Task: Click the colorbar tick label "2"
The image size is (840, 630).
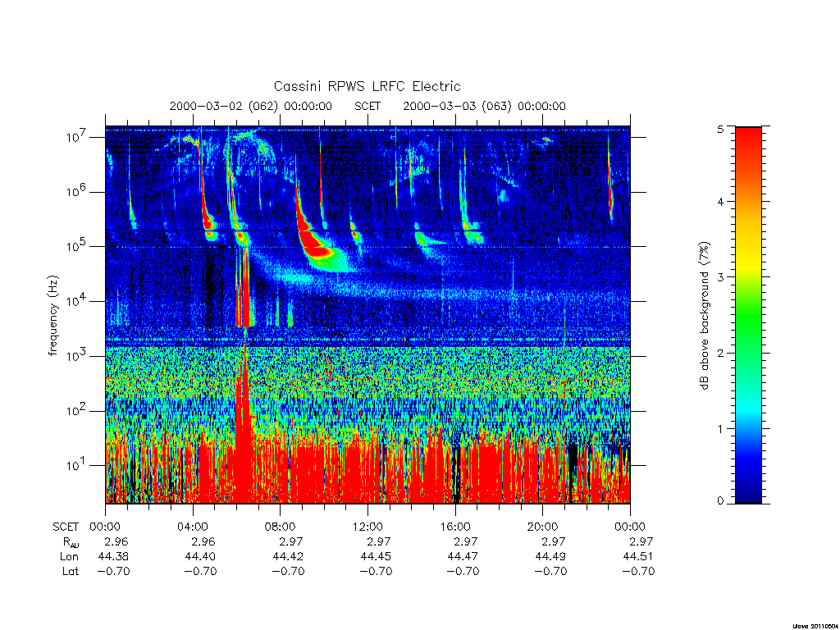Action: [720, 353]
